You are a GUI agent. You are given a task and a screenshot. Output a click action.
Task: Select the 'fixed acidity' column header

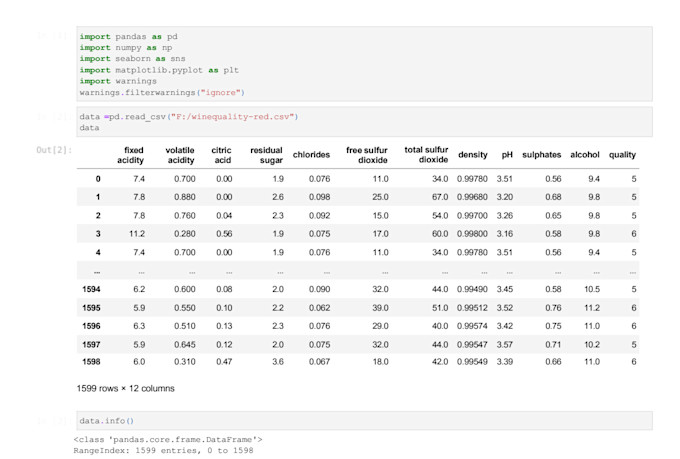pyautogui.click(x=130, y=155)
